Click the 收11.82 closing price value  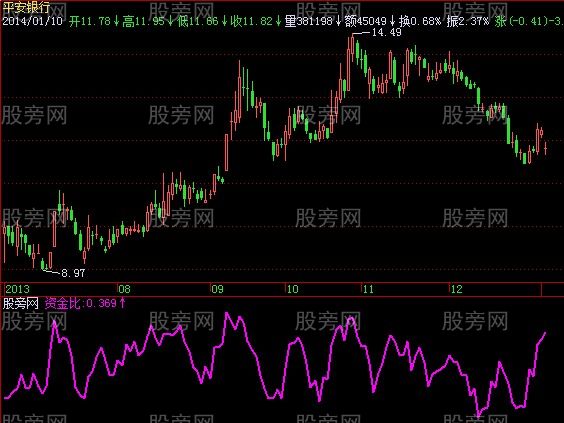pyautogui.click(x=252, y=21)
